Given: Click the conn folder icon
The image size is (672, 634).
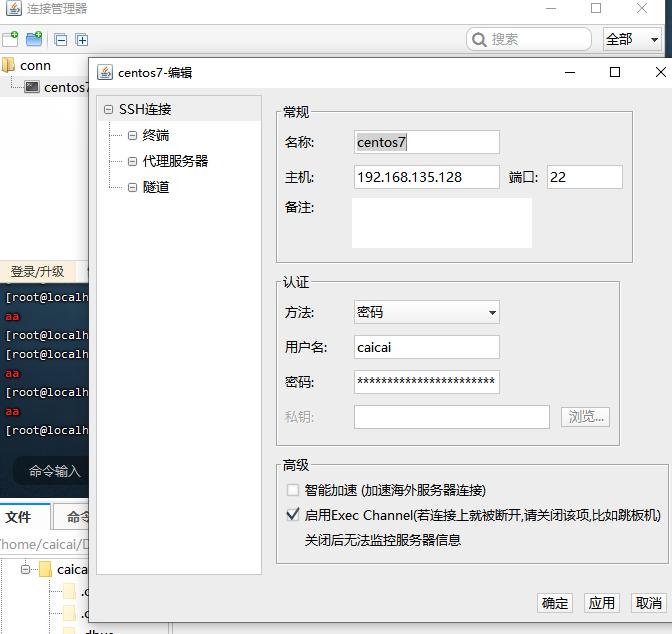Looking at the screenshot, I should (8, 65).
